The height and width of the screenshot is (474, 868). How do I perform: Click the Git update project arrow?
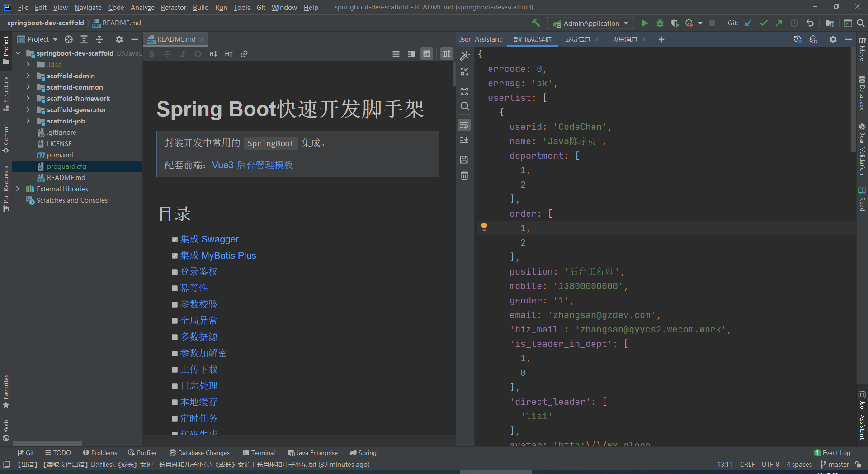(x=748, y=23)
